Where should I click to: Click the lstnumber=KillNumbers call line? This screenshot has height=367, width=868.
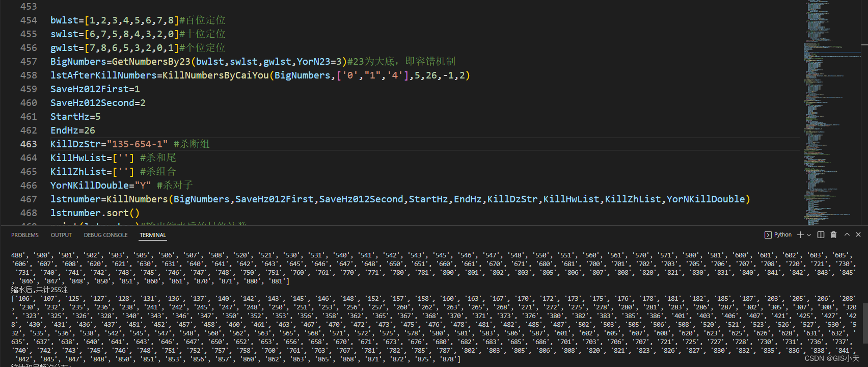pyautogui.click(x=400, y=199)
